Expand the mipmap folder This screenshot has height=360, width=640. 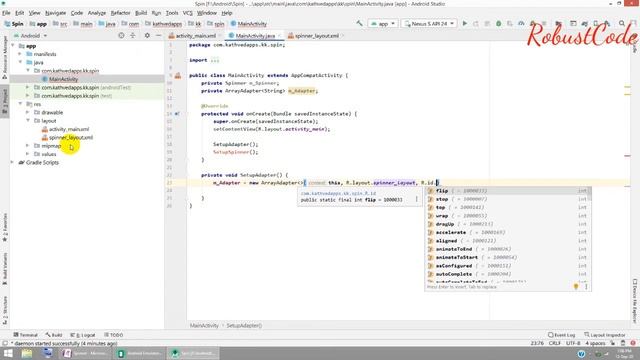click(28, 146)
